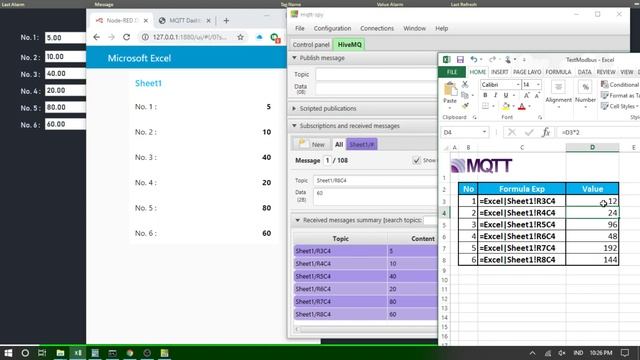The image size is (640, 360).
Task: Open Windows Start menu
Action: point(8,353)
